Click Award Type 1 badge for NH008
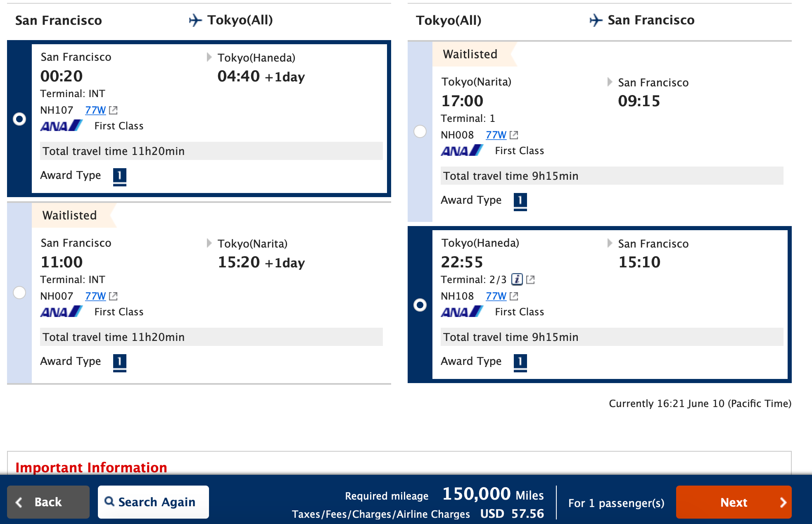 520,201
